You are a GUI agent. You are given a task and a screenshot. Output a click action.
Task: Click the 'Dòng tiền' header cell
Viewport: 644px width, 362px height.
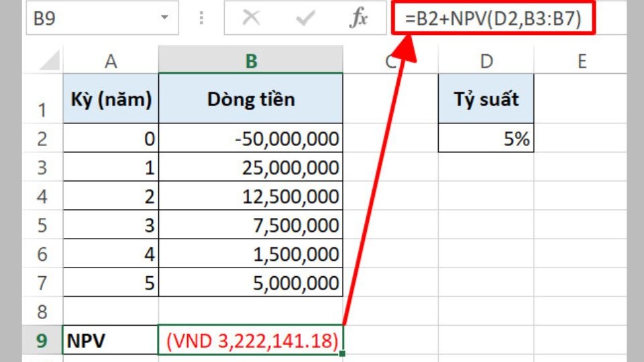point(251,99)
